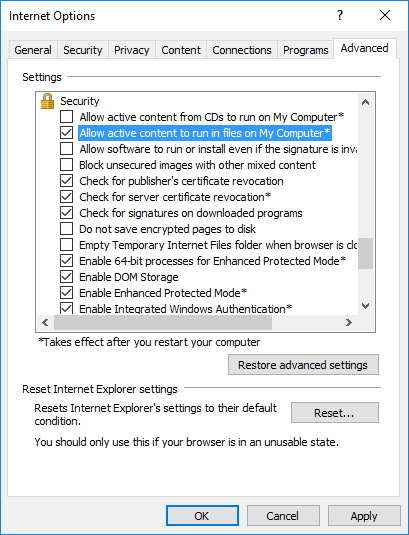The width and height of the screenshot is (409, 535).
Task: Click the left arrow of the horizontal scrollbar
Action: tap(45, 322)
